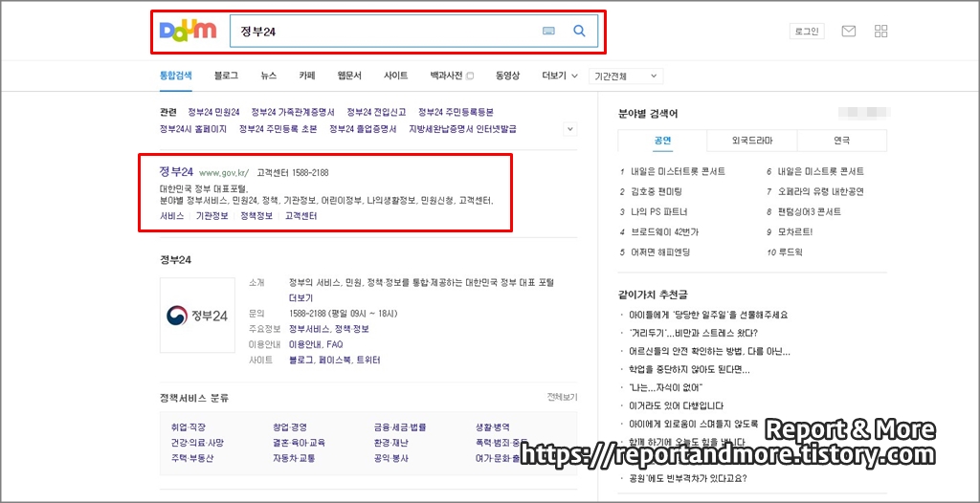Screen dimensions: 980x503
Task: Click ranked keyword 브로드웨이 42번가
Action: (665, 231)
